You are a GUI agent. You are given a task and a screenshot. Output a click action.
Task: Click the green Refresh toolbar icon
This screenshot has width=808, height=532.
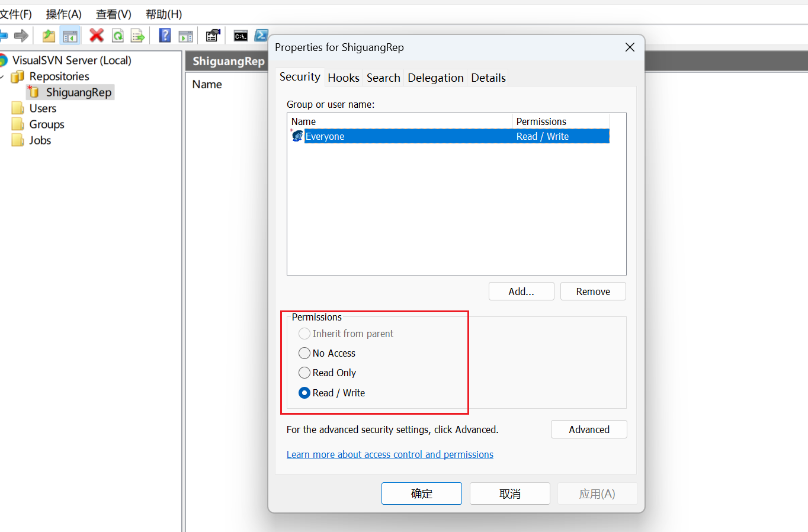pyautogui.click(x=118, y=36)
